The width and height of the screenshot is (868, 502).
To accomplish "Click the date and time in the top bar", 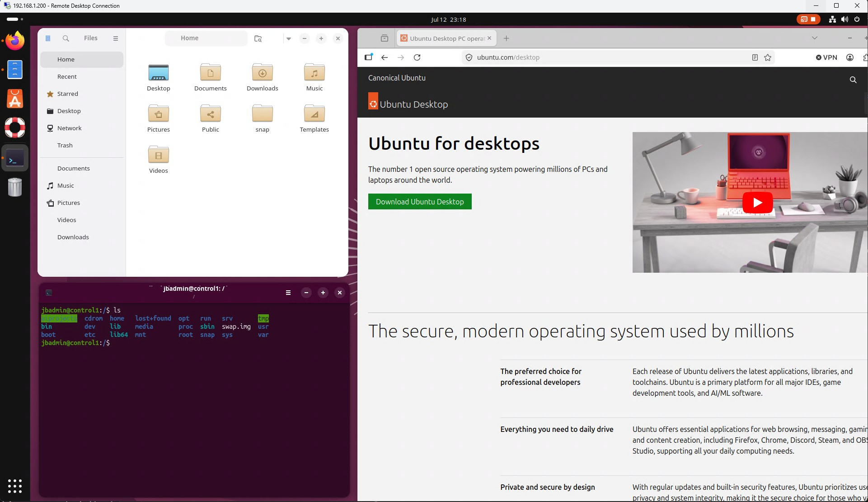I will (448, 19).
